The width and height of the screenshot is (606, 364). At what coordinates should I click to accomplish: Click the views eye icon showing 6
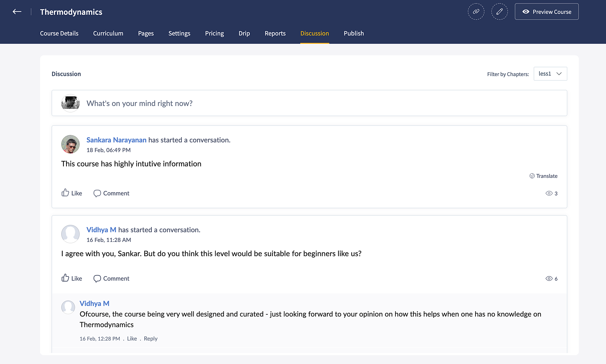(x=549, y=279)
